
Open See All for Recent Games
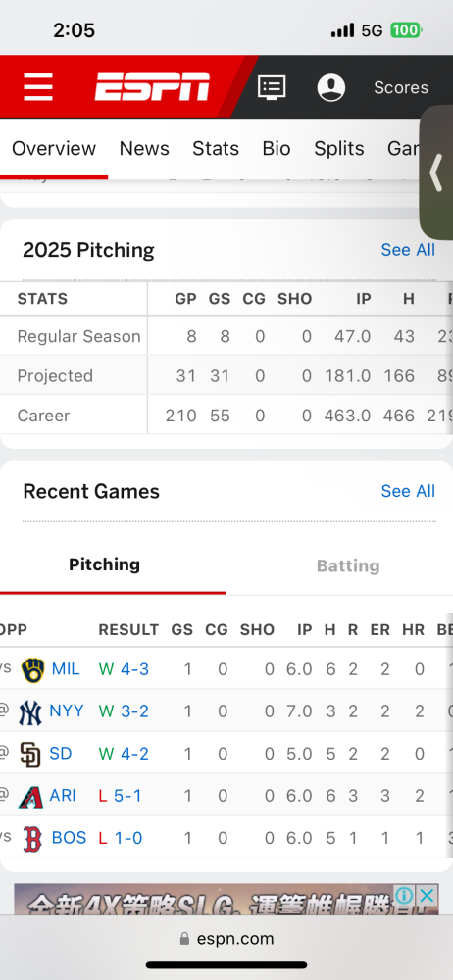[x=408, y=491]
